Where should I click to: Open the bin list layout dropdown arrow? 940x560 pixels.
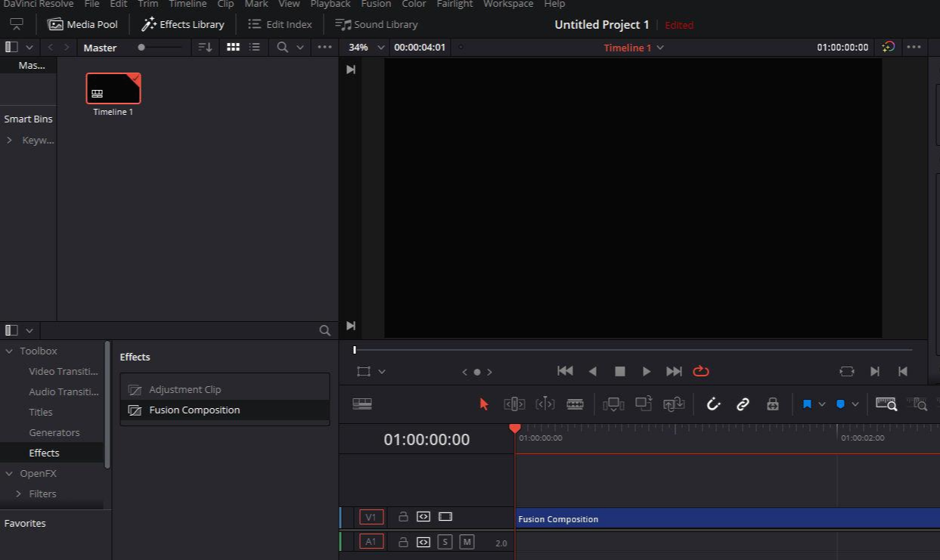[x=29, y=47]
